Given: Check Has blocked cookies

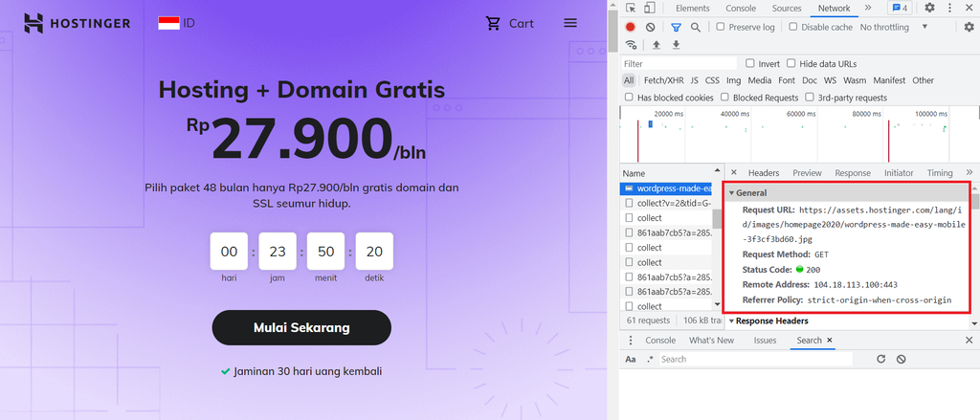Looking at the screenshot, I should coord(630,98).
